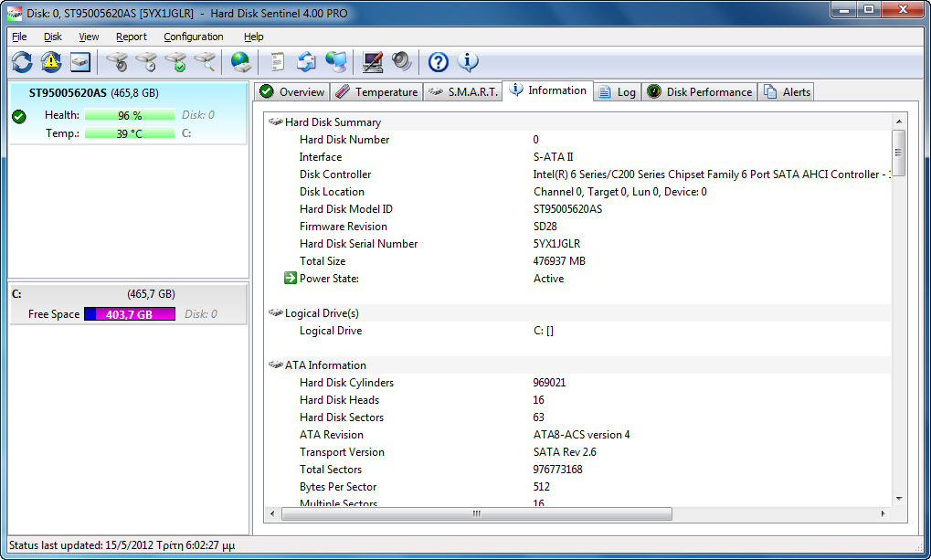The width and height of the screenshot is (931, 560).
Task: Click the blue refresh arrows toolbar icon
Action: pyautogui.click(x=22, y=62)
